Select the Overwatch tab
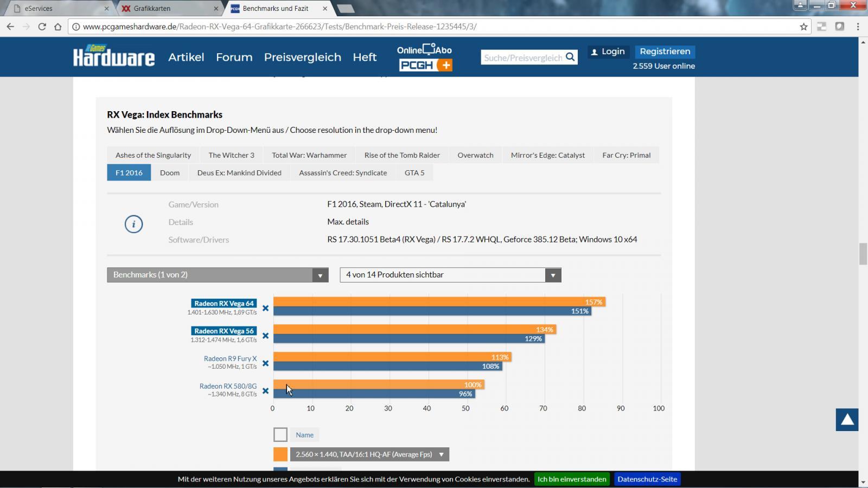 475,155
